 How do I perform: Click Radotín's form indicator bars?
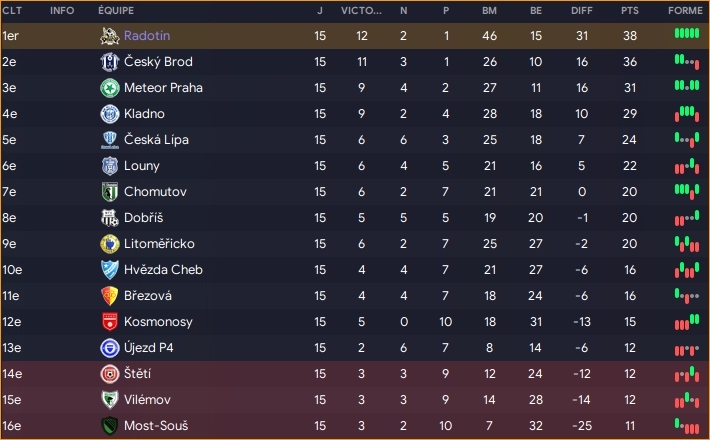pyautogui.click(x=686, y=36)
